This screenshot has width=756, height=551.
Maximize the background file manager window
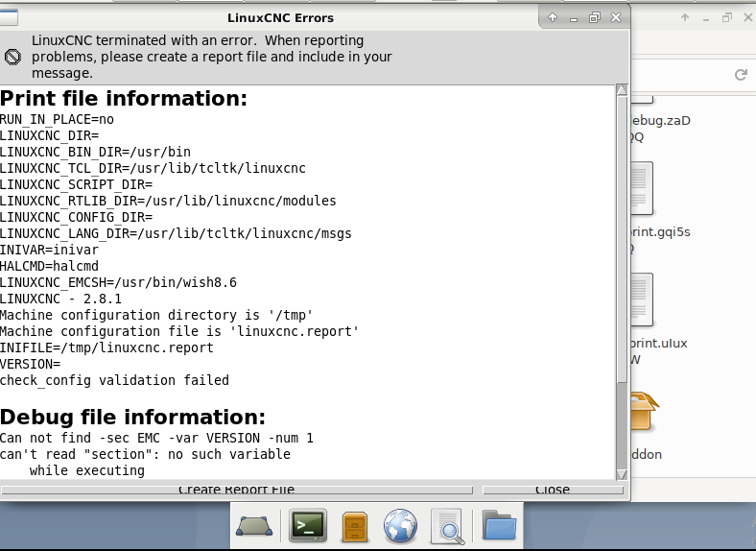tap(727, 18)
